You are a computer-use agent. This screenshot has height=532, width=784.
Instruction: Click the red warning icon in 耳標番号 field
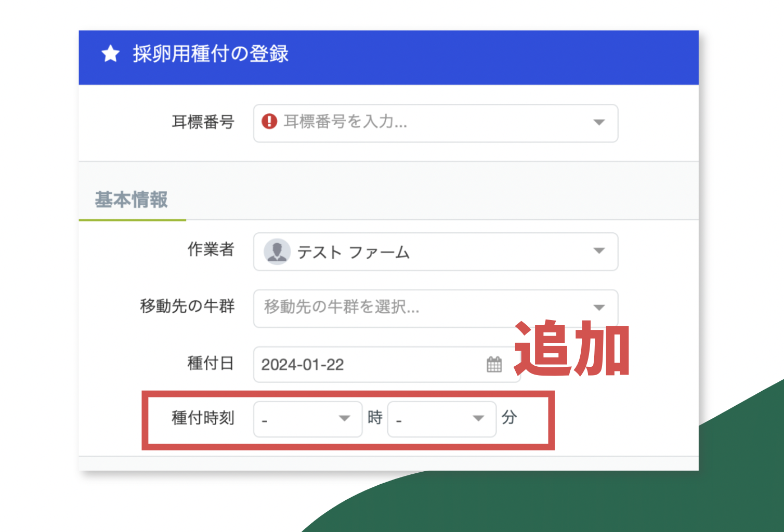[269, 122]
